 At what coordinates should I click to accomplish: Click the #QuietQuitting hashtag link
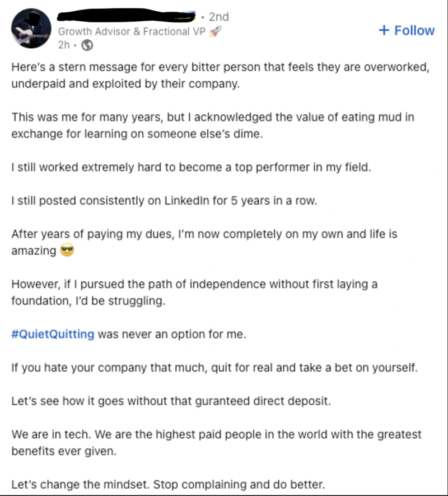pyautogui.click(x=53, y=334)
